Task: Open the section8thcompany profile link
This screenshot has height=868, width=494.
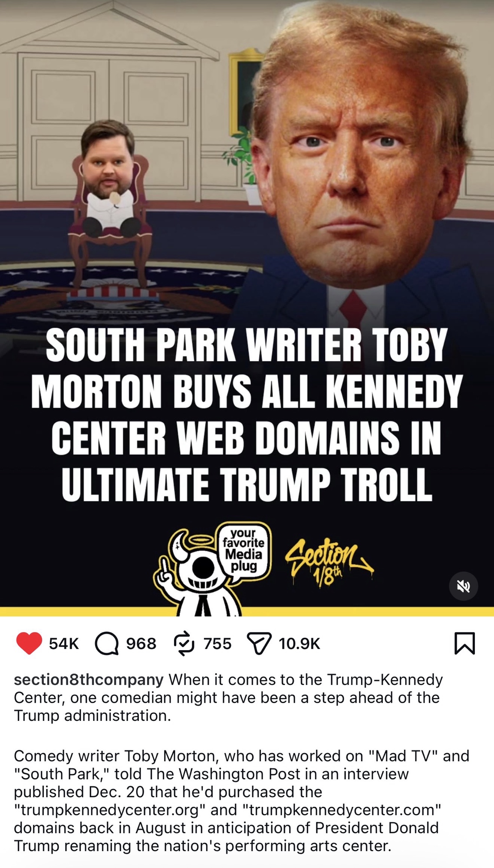Action: coord(89,680)
